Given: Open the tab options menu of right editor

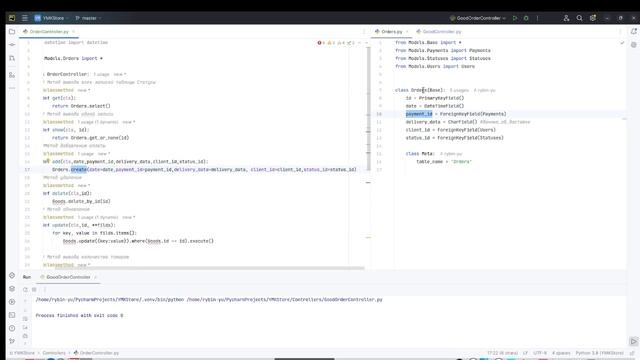Looking at the screenshot, I should click(620, 31).
